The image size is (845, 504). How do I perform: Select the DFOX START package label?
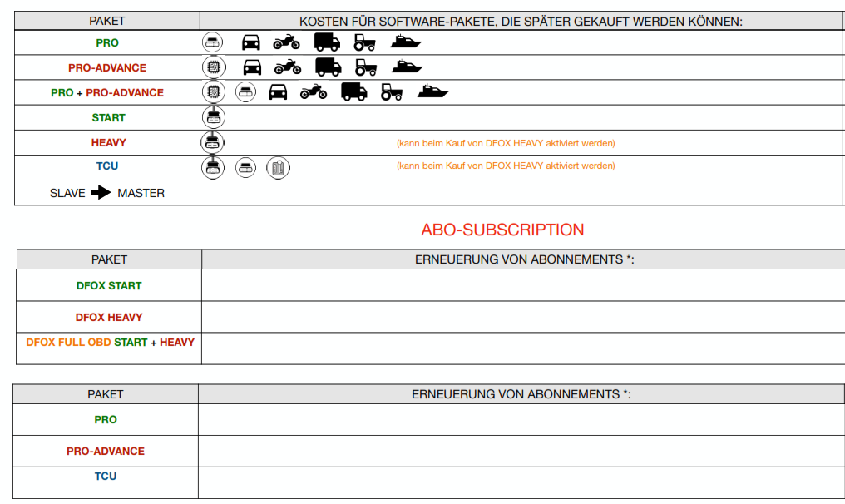[x=109, y=285]
